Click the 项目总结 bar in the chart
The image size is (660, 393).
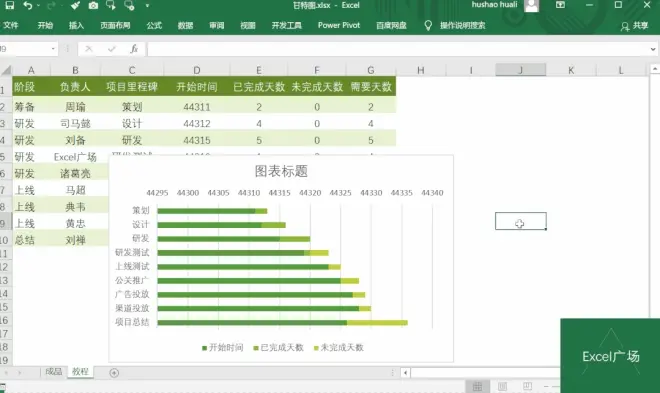pyautogui.click(x=282, y=323)
